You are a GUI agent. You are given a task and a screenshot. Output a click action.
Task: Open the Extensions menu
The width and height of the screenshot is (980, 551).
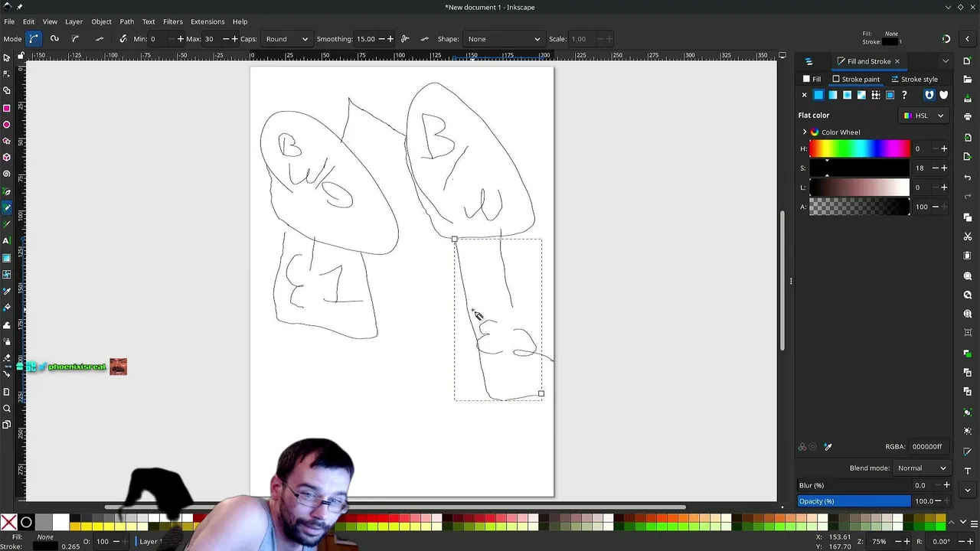tap(207, 21)
